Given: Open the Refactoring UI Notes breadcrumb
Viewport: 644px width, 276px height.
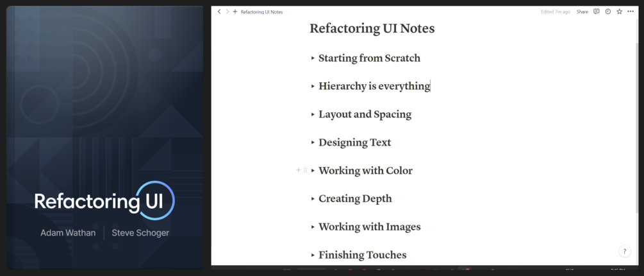Looking at the screenshot, I should 261,12.
